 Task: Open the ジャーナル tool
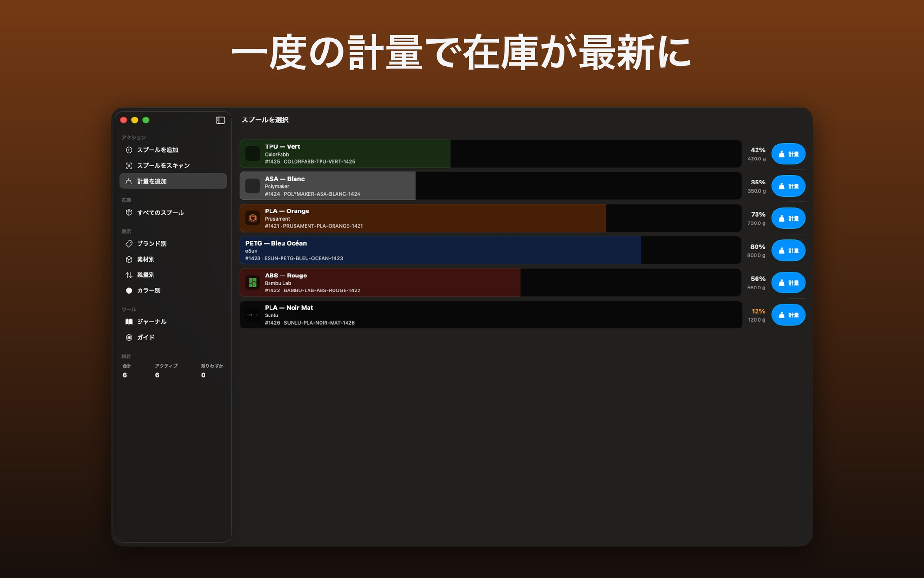[173, 322]
